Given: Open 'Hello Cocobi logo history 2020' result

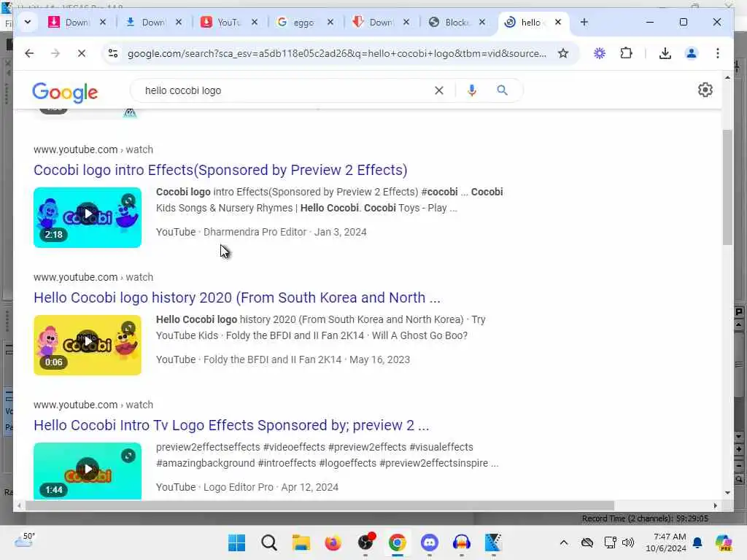Looking at the screenshot, I should click(x=237, y=297).
